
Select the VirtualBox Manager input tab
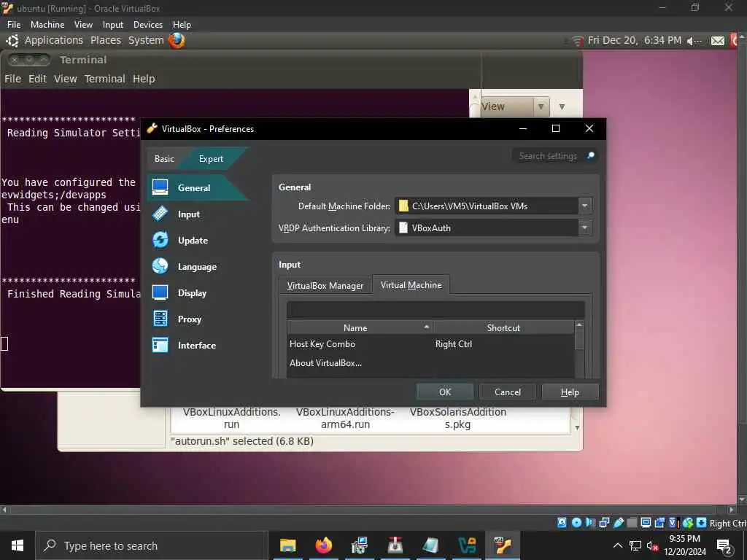coord(325,286)
